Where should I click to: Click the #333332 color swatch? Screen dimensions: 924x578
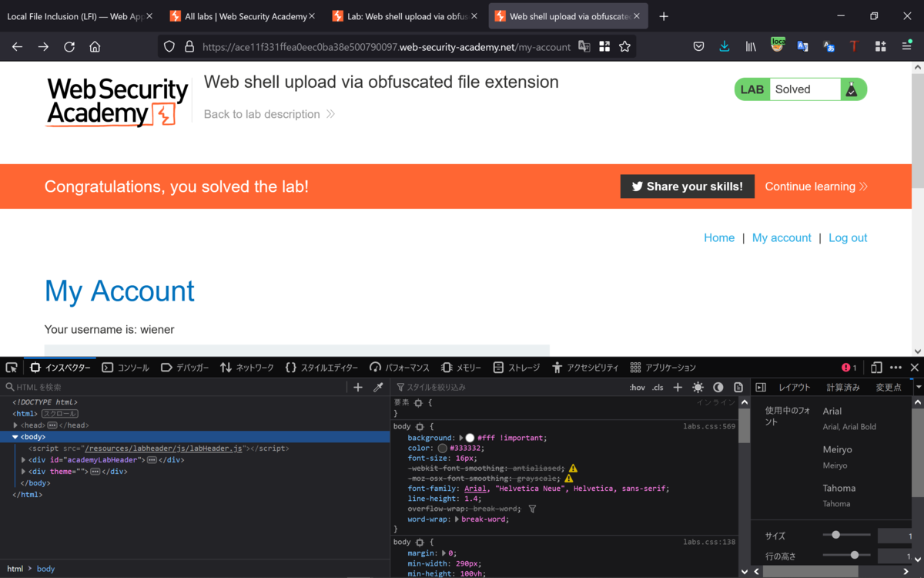[443, 449]
